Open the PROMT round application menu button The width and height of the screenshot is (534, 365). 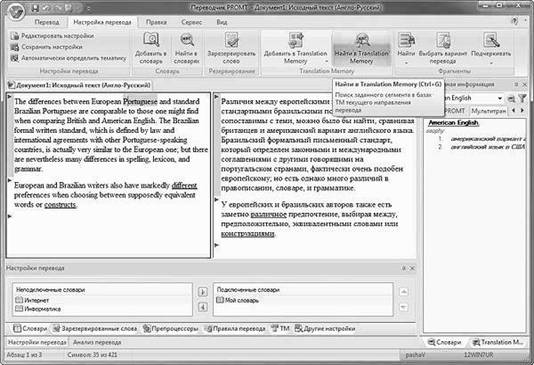point(16,12)
